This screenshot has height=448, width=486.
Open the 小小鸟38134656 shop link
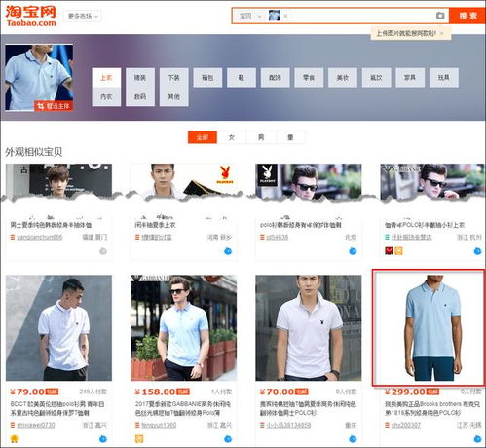tap(288, 425)
